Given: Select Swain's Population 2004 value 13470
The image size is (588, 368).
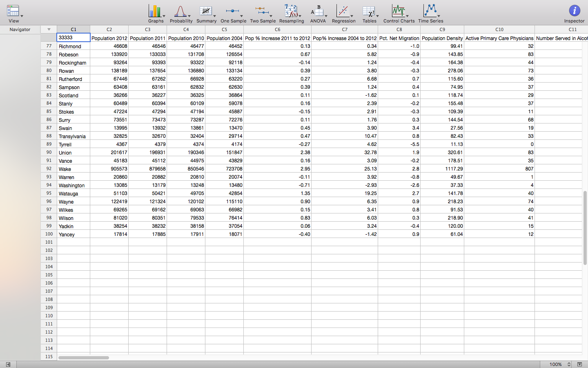Looking at the screenshot, I should 225,128.
